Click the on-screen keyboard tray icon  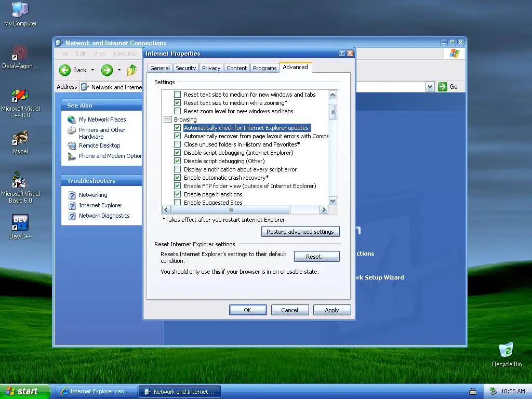(472, 392)
